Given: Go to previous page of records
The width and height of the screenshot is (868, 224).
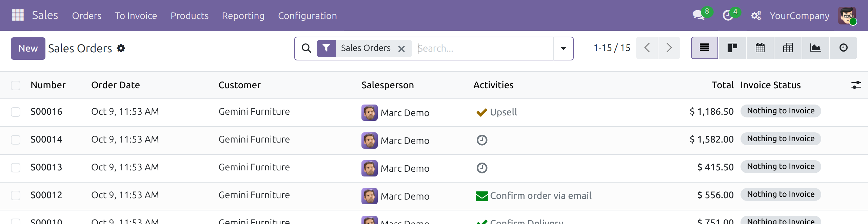Looking at the screenshot, I should click(647, 48).
